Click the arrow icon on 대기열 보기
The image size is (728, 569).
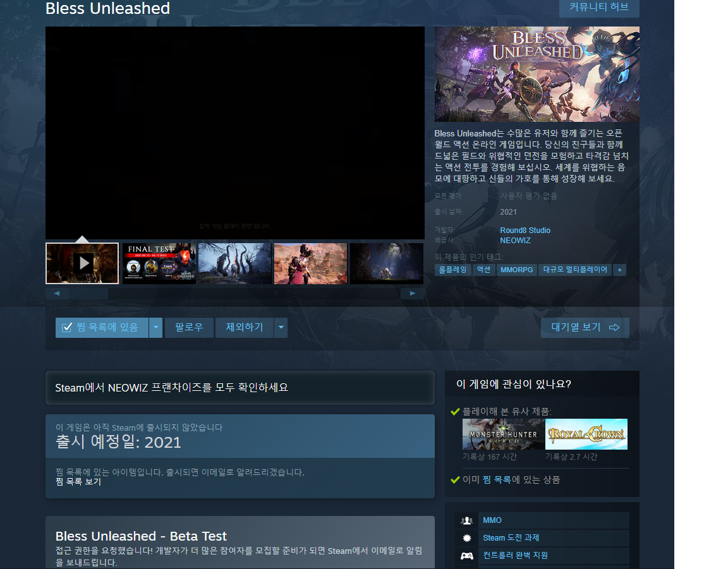614,328
